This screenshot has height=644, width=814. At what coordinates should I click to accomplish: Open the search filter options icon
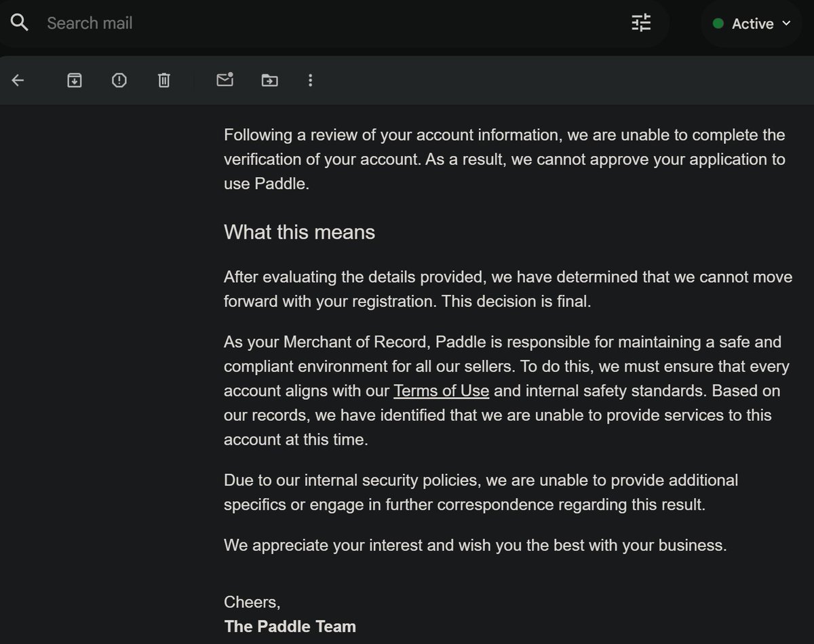(x=641, y=23)
